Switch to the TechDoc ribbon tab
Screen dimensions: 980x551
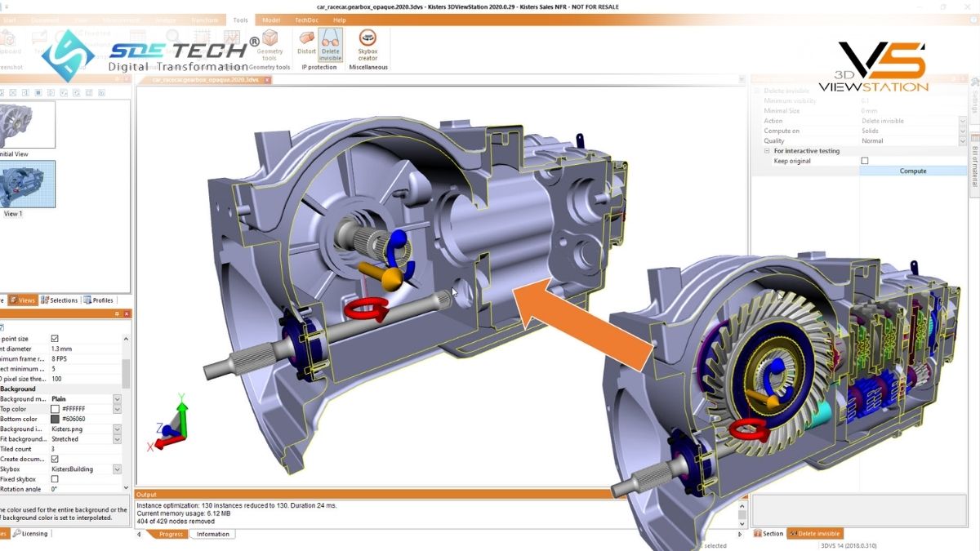[x=305, y=20]
